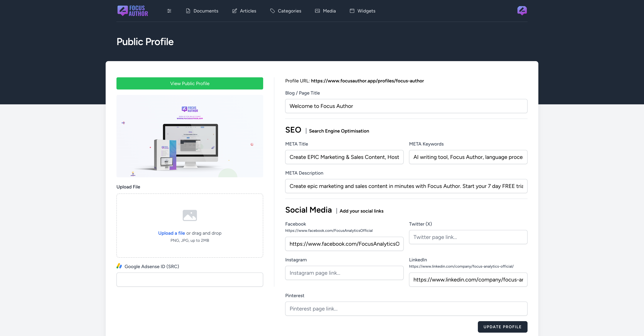Image resolution: width=644 pixels, height=336 pixels.
Task: Click the Blog / Page Title label
Action: click(x=303, y=93)
